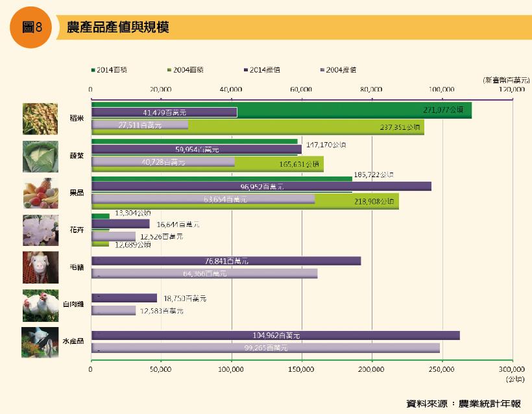Click the 104,962百萬元 bar for 水產品

pyautogui.click(x=279, y=333)
